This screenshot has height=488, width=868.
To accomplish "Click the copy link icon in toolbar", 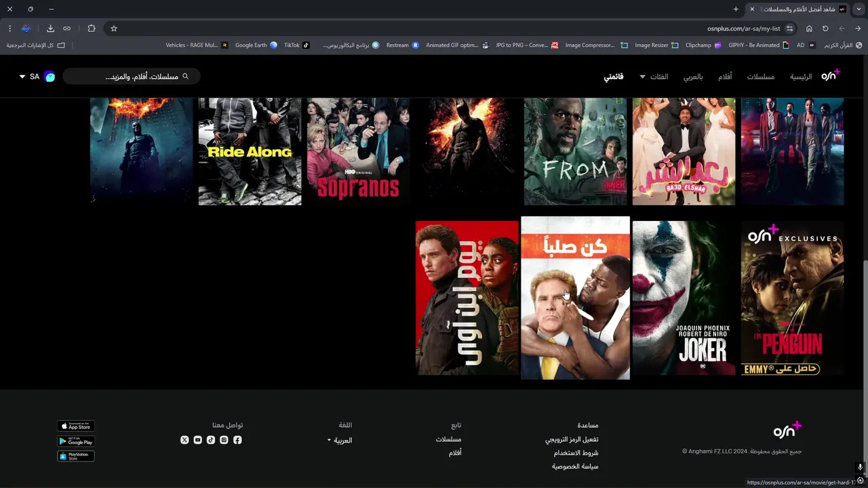I will (x=66, y=28).
